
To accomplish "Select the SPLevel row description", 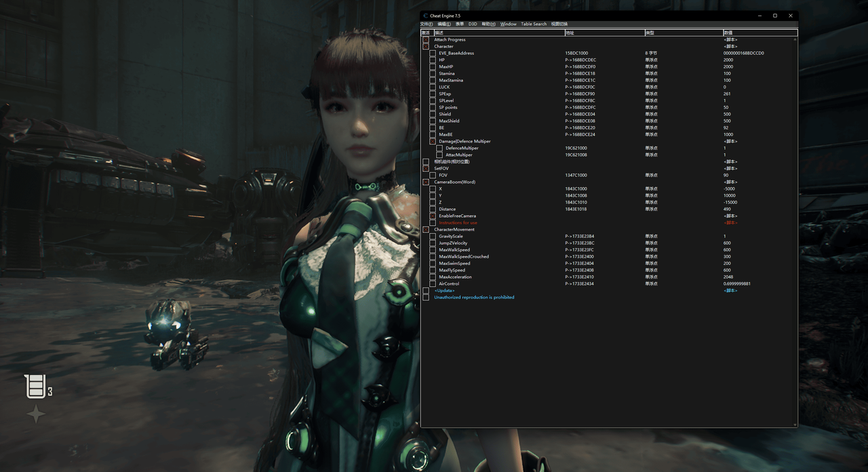I will point(446,100).
